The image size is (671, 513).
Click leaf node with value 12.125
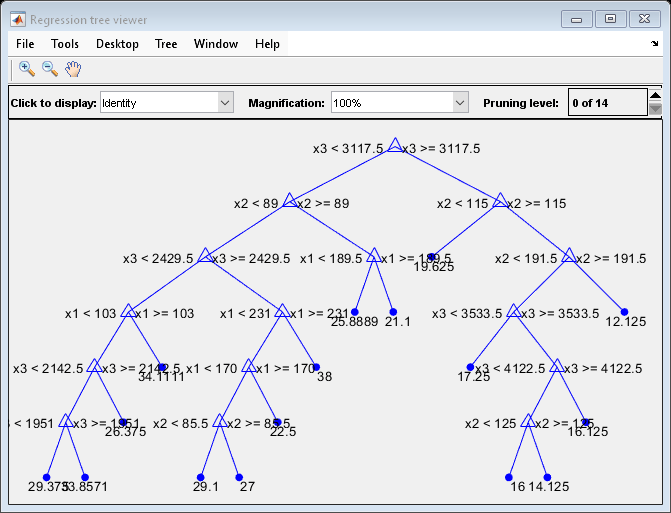(624, 312)
